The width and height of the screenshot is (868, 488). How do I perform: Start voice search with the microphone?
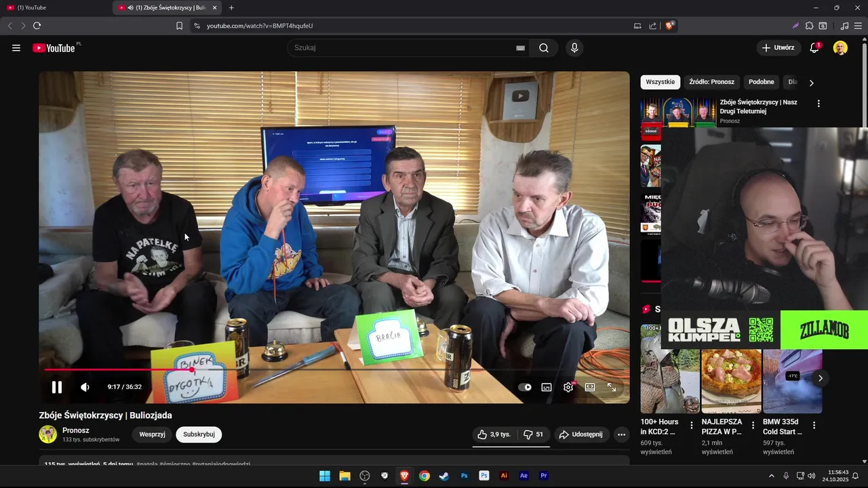point(574,48)
